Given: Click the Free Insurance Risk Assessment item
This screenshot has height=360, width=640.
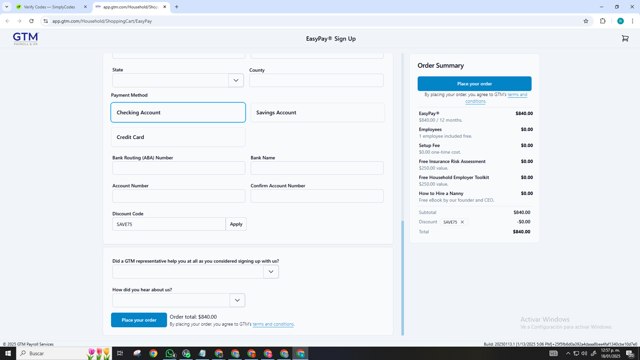Looking at the screenshot, I should point(476,164).
